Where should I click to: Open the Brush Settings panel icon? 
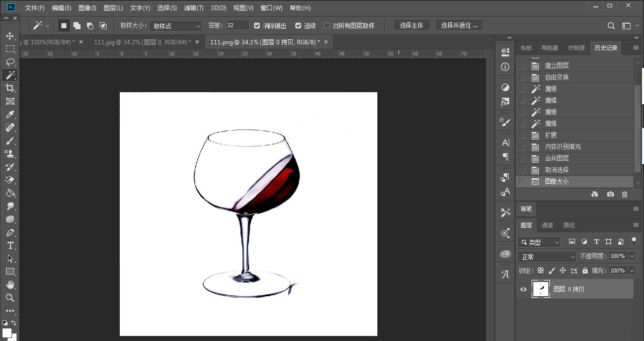[x=506, y=122]
